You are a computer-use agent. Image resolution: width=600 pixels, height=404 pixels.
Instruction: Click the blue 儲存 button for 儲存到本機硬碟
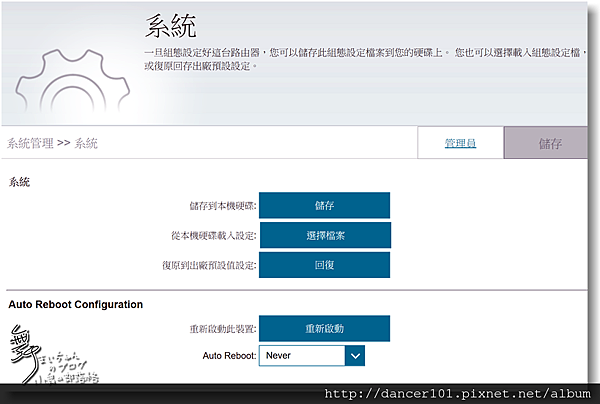(324, 205)
